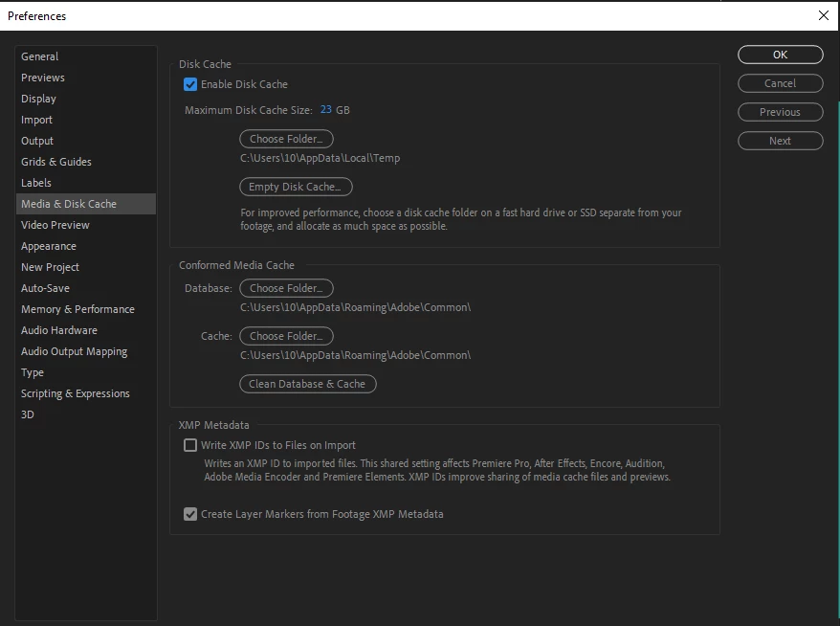Enable Write XMP IDs to Files on Import

click(190, 445)
